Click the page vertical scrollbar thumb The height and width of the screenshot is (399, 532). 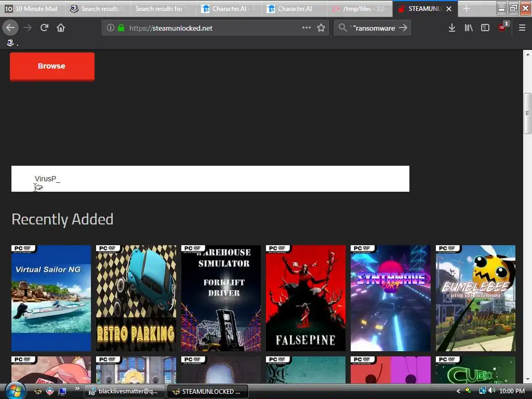[x=527, y=113]
